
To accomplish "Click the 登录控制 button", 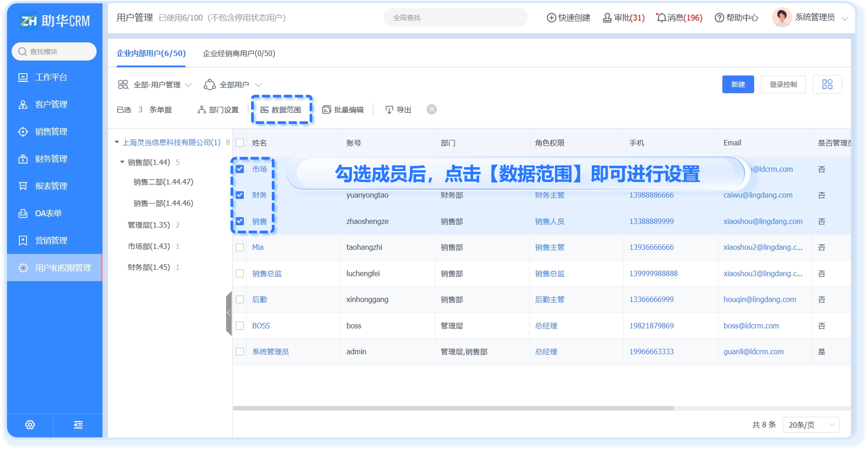I will (x=783, y=84).
